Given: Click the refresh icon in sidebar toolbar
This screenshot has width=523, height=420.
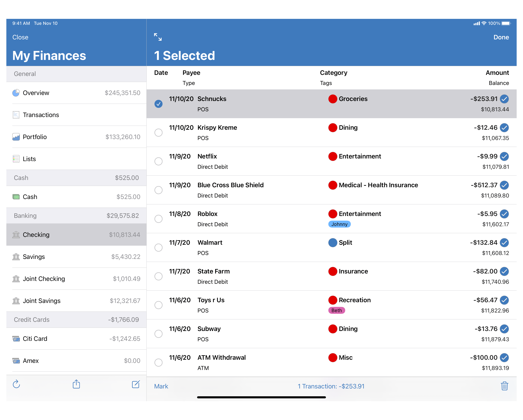Looking at the screenshot, I should 16,384.
